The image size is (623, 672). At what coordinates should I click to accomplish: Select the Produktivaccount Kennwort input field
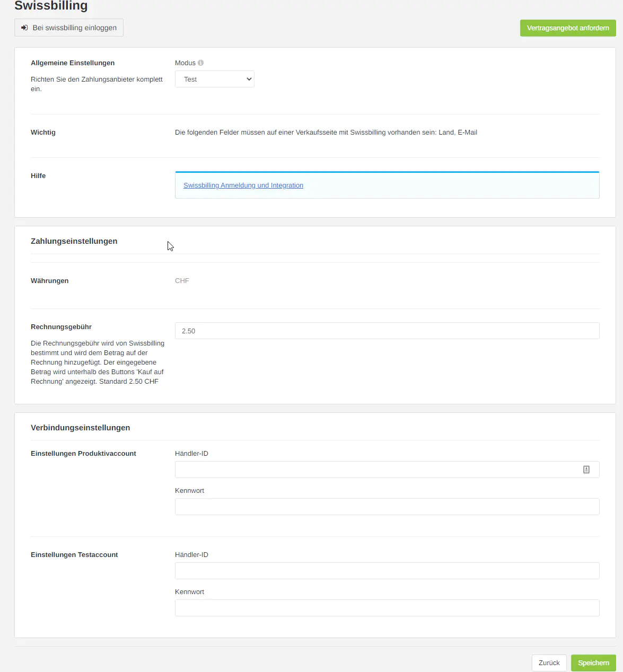tap(387, 507)
